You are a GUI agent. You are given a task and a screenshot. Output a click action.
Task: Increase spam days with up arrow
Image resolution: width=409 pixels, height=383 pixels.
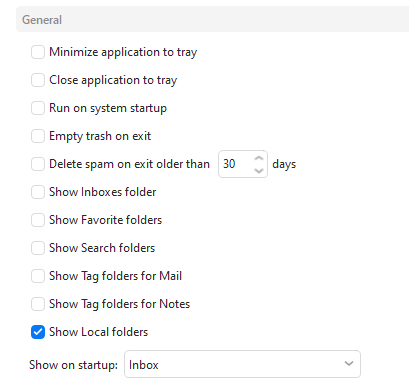pos(259,158)
